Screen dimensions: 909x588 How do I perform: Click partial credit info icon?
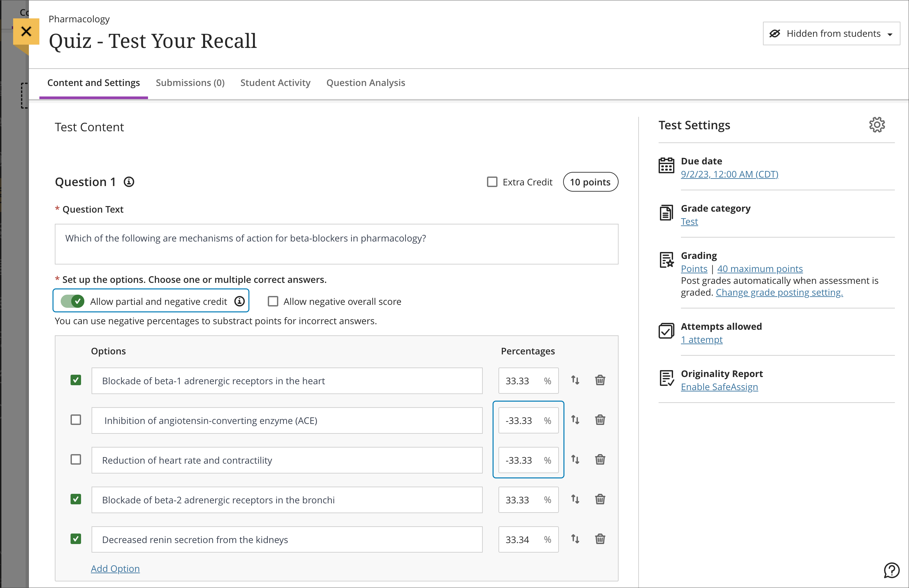(239, 301)
